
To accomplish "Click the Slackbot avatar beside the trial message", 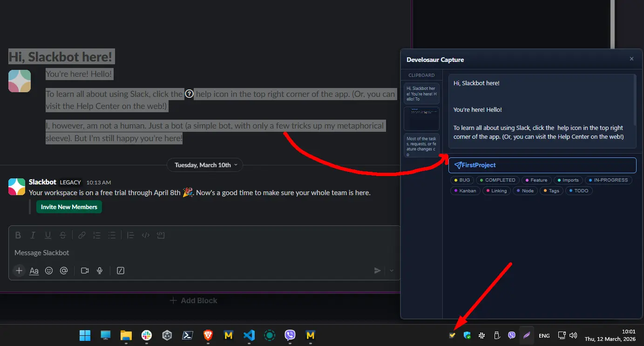I will coord(17,186).
